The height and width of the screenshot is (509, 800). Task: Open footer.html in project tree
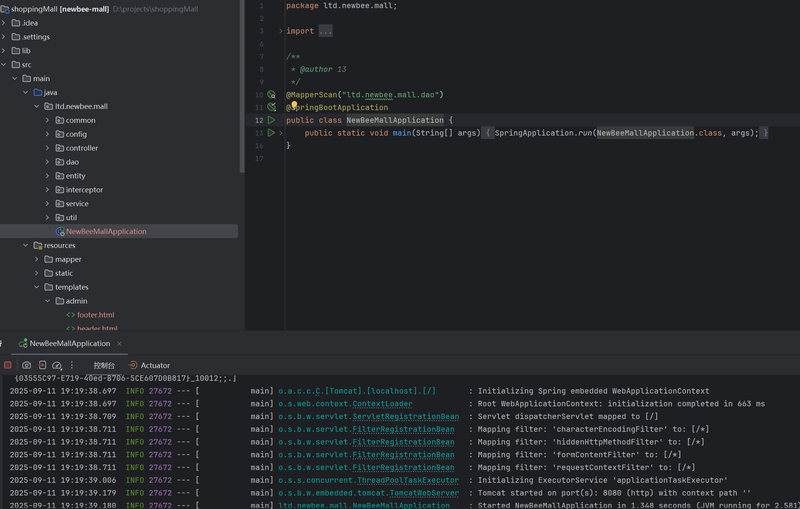tap(95, 315)
